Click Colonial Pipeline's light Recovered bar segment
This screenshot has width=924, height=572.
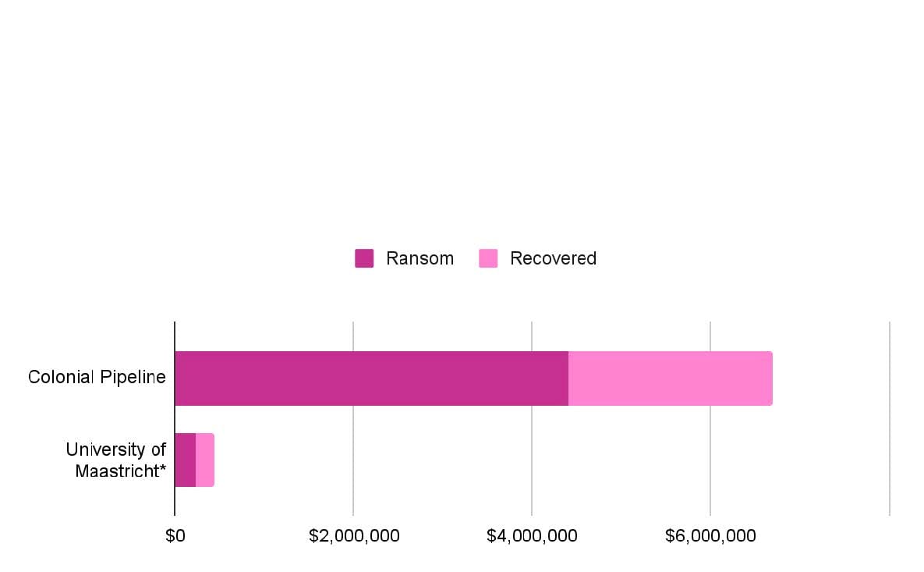[670, 378]
